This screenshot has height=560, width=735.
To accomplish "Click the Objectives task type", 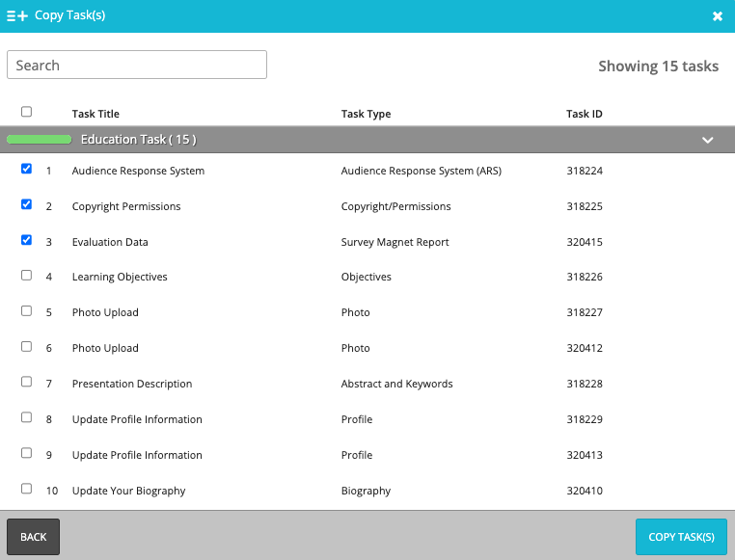I will tap(367, 277).
